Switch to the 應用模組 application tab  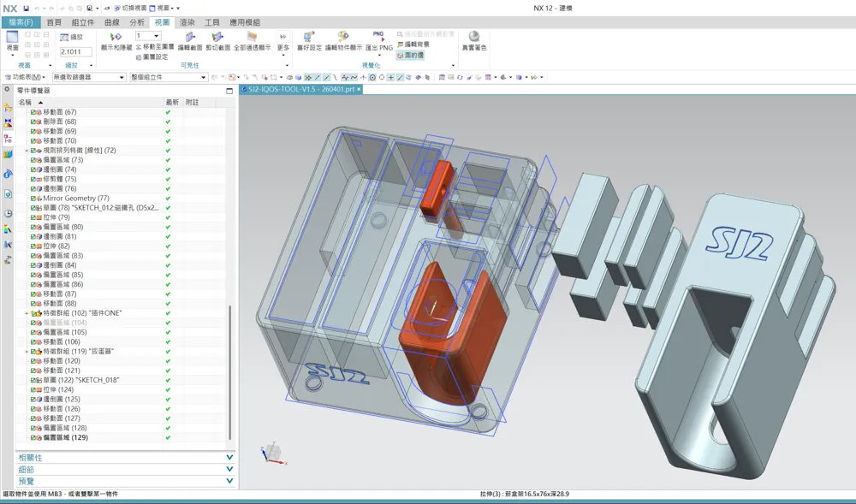(245, 22)
